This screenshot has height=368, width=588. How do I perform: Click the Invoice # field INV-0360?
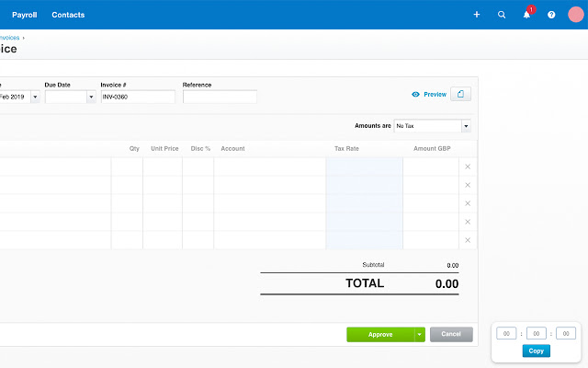[137, 97]
